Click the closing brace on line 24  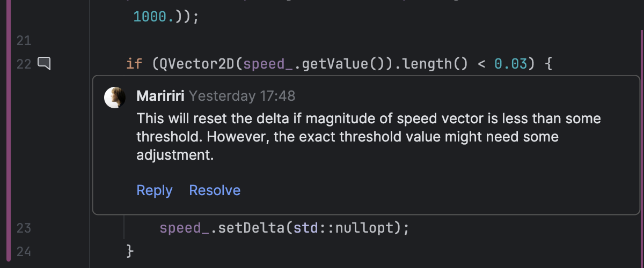pyautogui.click(x=129, y=250)
